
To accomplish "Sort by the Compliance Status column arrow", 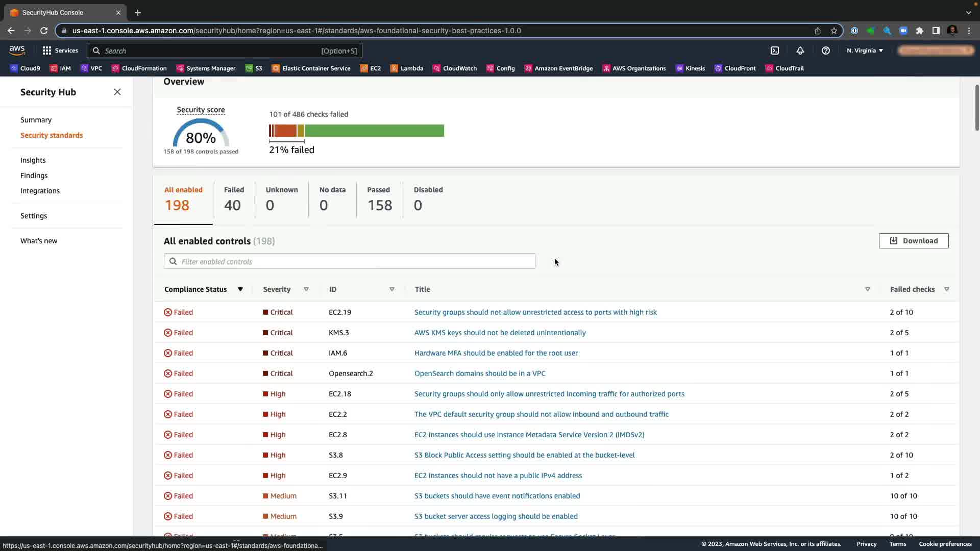I will [240, 289].
